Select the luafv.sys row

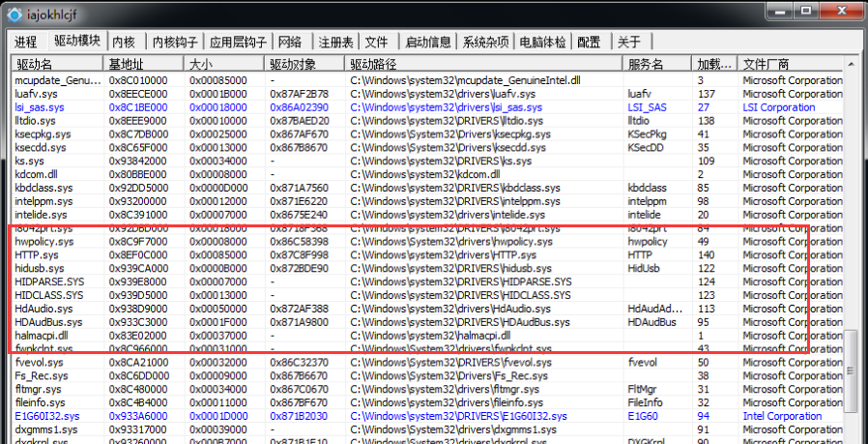[x=427, y=94]
